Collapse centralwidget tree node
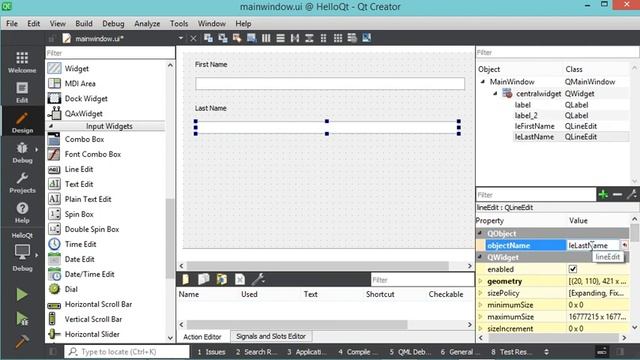This screenshot has width=640, height=360. coord(495,93)
